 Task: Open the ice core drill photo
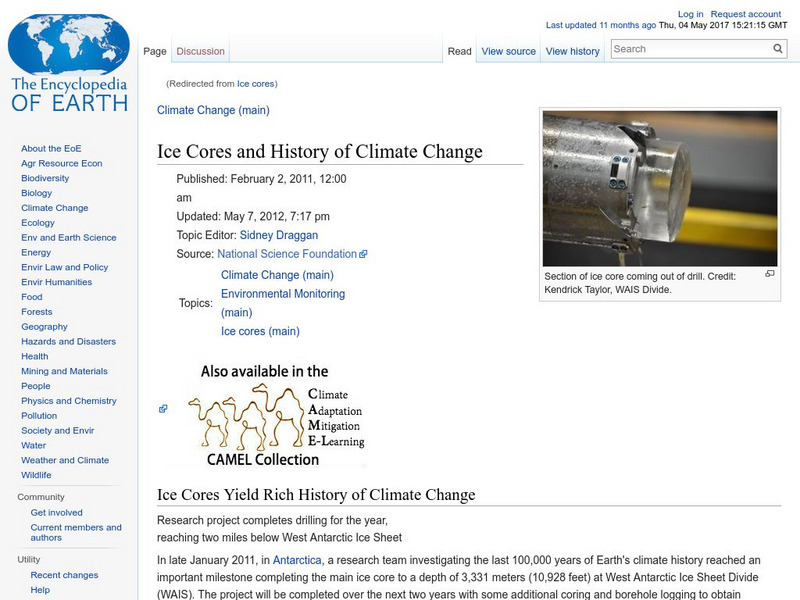[x=659, y=188]
